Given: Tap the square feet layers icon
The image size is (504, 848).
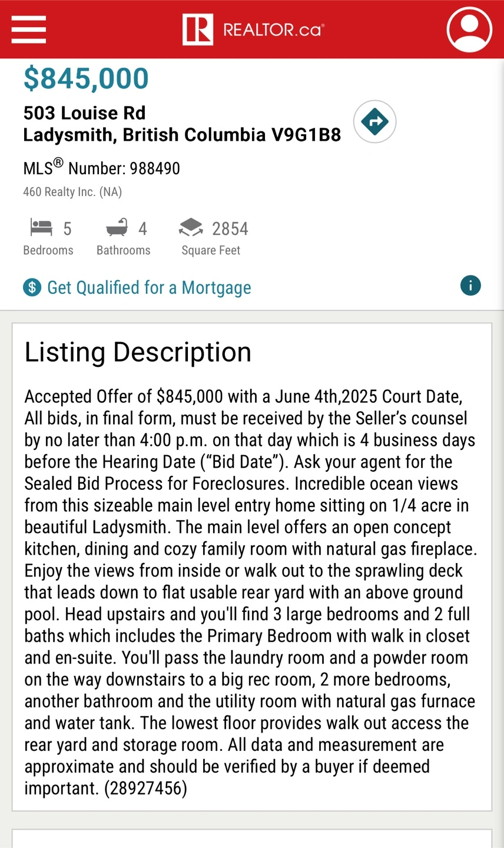Looking at the screenshot, I should click(x=191, y=227).
